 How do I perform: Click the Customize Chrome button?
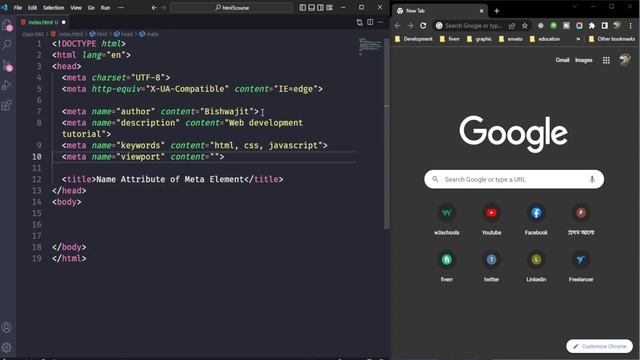599,346
